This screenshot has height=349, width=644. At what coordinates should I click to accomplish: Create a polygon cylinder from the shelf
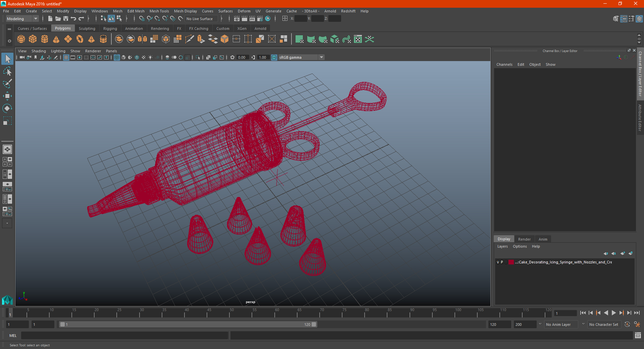tap(45, 39)
